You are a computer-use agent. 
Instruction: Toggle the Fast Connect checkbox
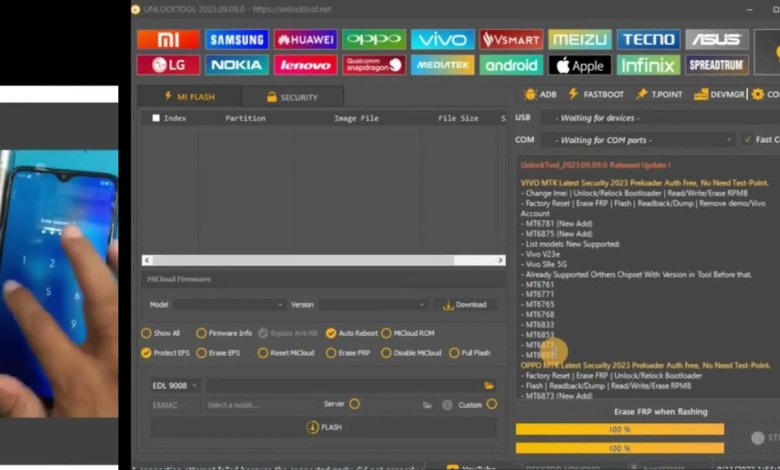tap(747, 139)
